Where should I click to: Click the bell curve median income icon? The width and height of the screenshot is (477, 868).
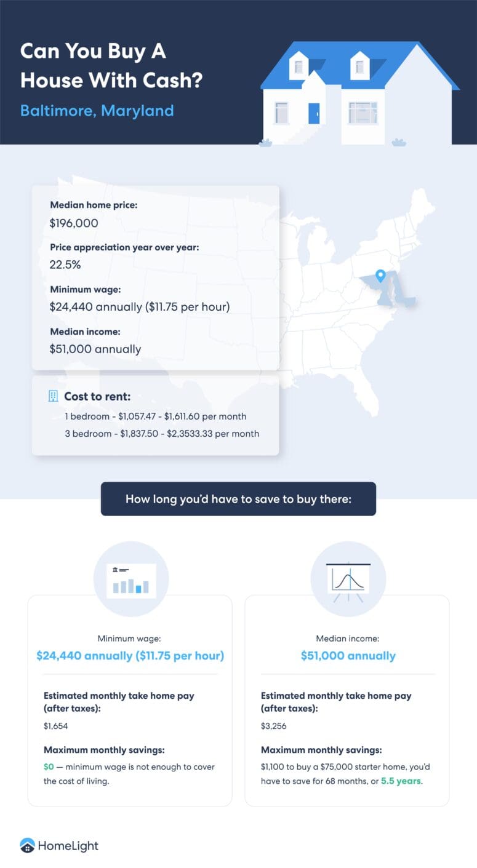[348, 580]
